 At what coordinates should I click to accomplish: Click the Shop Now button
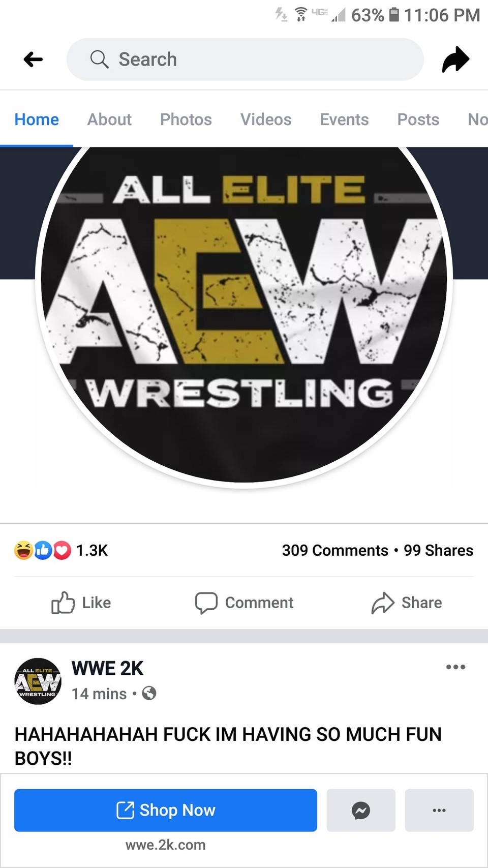pos(166,810)
